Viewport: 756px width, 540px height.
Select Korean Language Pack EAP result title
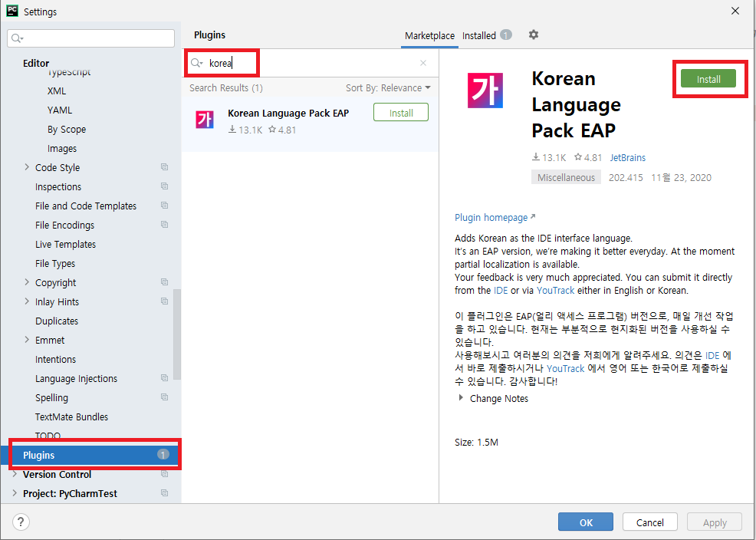(x=288, y=114)
